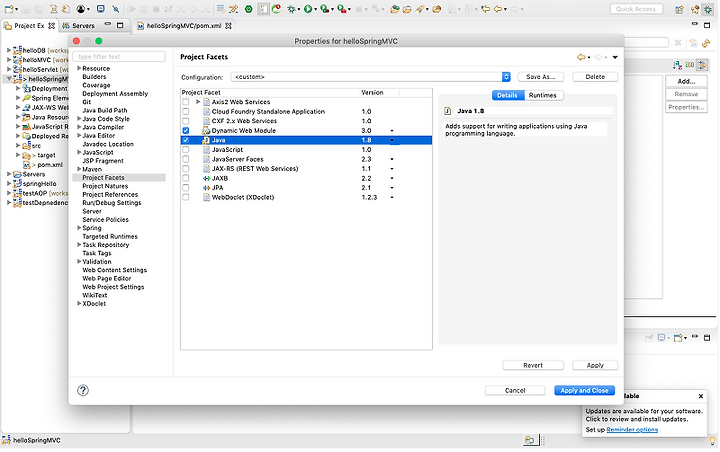Click the lightbulb tip icon in status bar
Image resolution: width=720 pixels, height=452 pixels.
[712, 441]
